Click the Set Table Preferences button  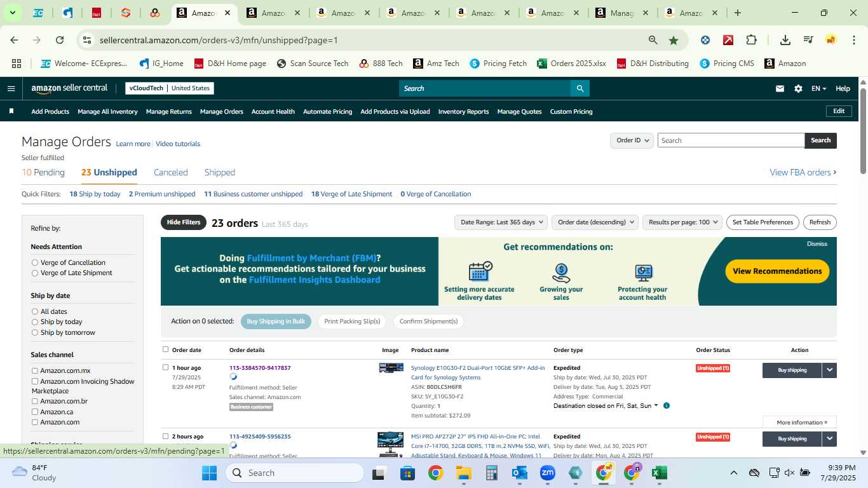[763, 222]
